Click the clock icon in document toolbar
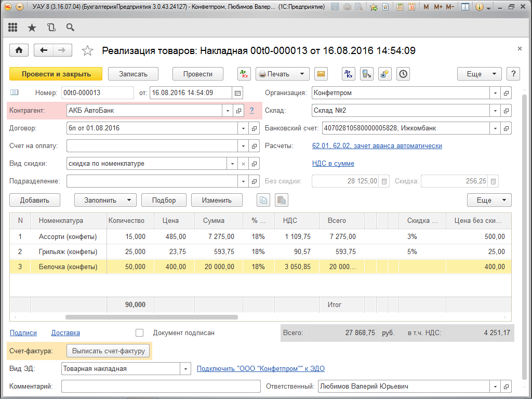The image size is (532, 399). coord(403,74)
